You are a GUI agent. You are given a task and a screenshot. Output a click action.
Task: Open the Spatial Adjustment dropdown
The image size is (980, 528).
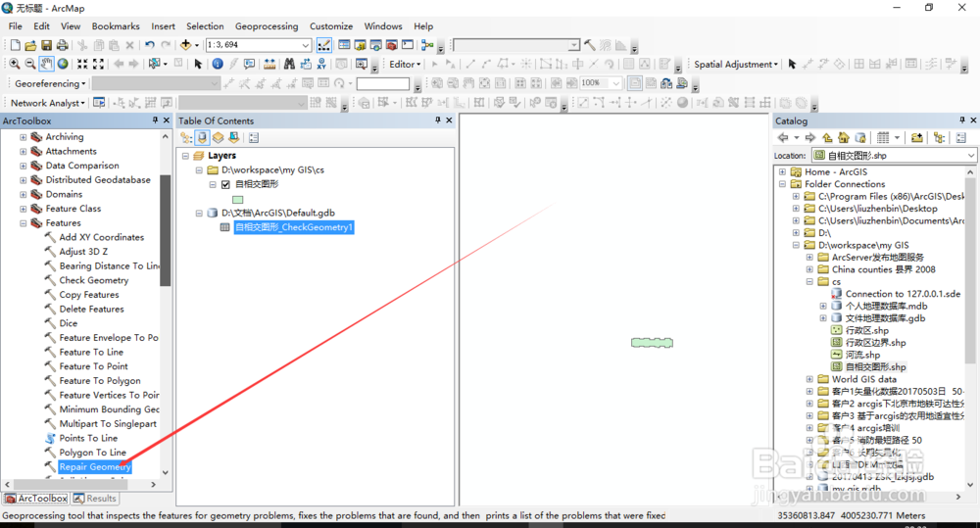[x=736, y=65]
